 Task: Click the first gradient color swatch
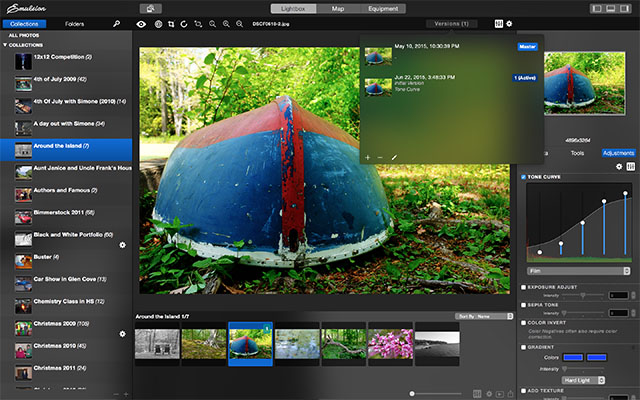[x=573, y=358]
